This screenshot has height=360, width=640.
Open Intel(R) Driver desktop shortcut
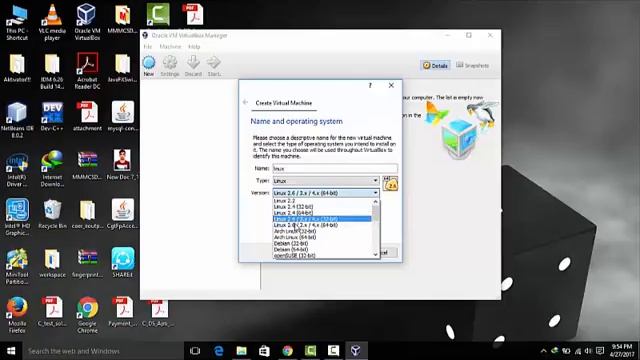[17, 169]
